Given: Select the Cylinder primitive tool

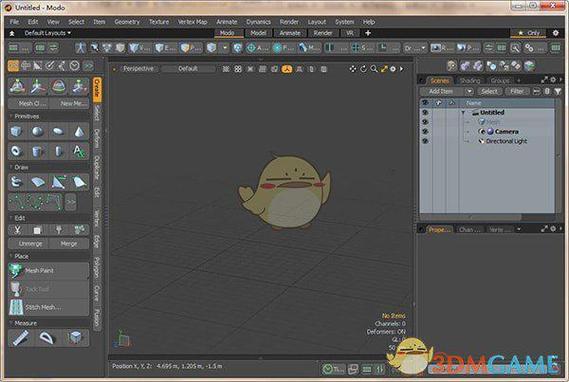Looking at the screenshot, I should tap(37, 151).
